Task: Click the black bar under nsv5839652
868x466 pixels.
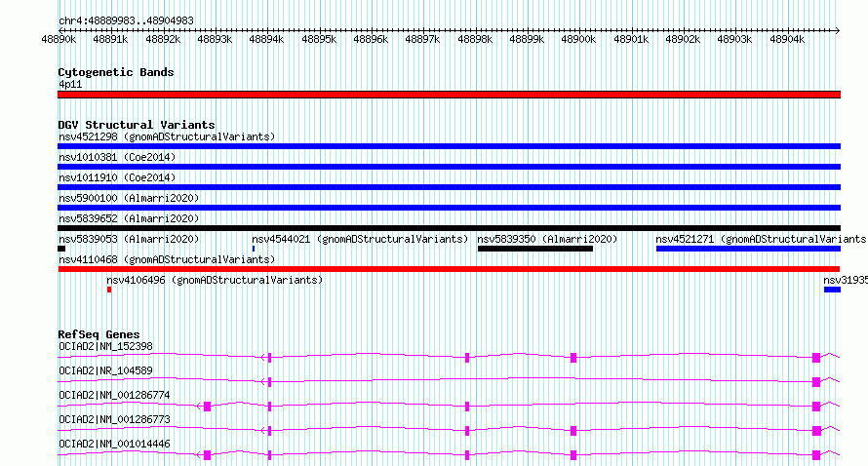Action: [449, 228]
